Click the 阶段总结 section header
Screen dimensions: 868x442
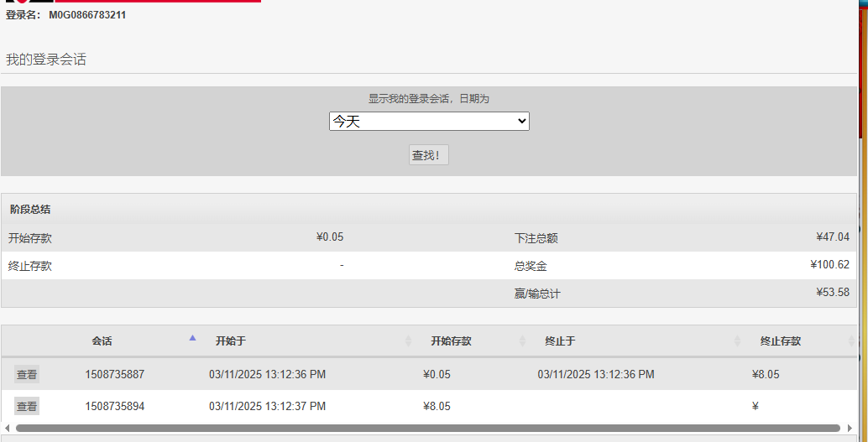point(30,210)
